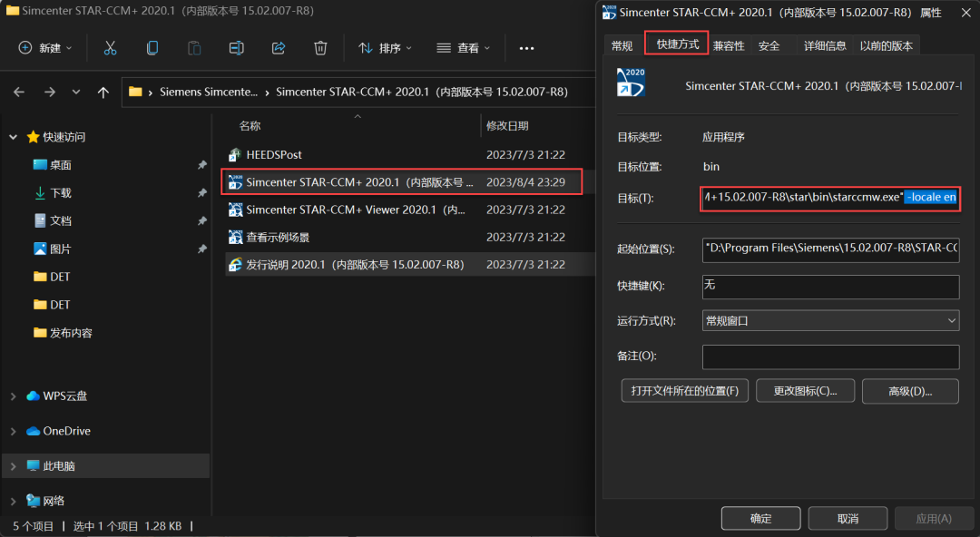Click 打开文件所在的位置(F) button

click(x=684, y=391)
